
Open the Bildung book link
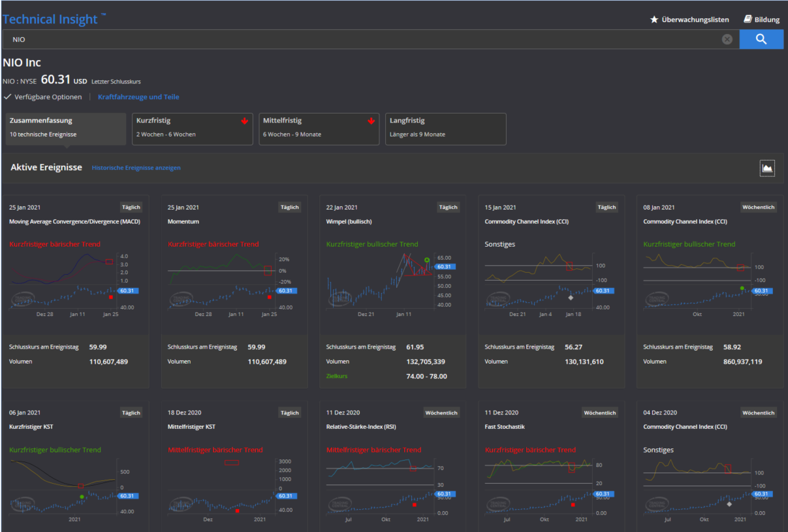[762, 20]
